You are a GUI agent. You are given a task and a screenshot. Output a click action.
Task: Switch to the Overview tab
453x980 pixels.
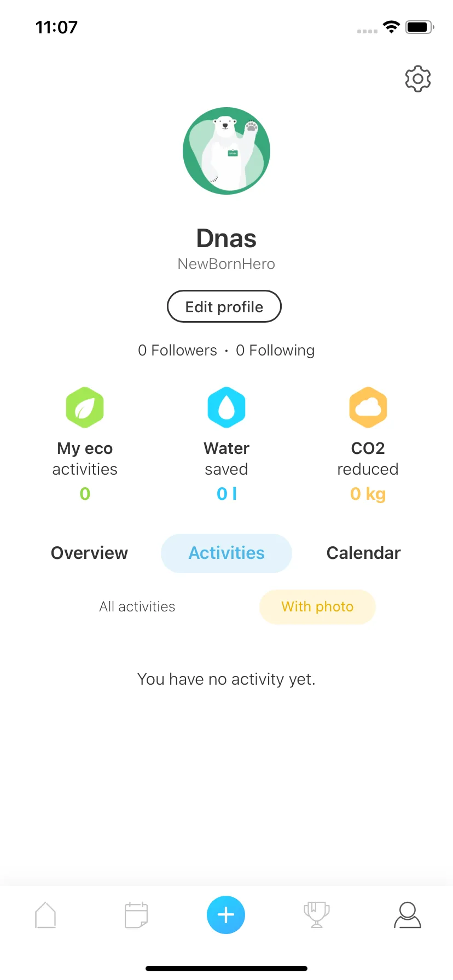pyautogui.click(x=89, y=553)
